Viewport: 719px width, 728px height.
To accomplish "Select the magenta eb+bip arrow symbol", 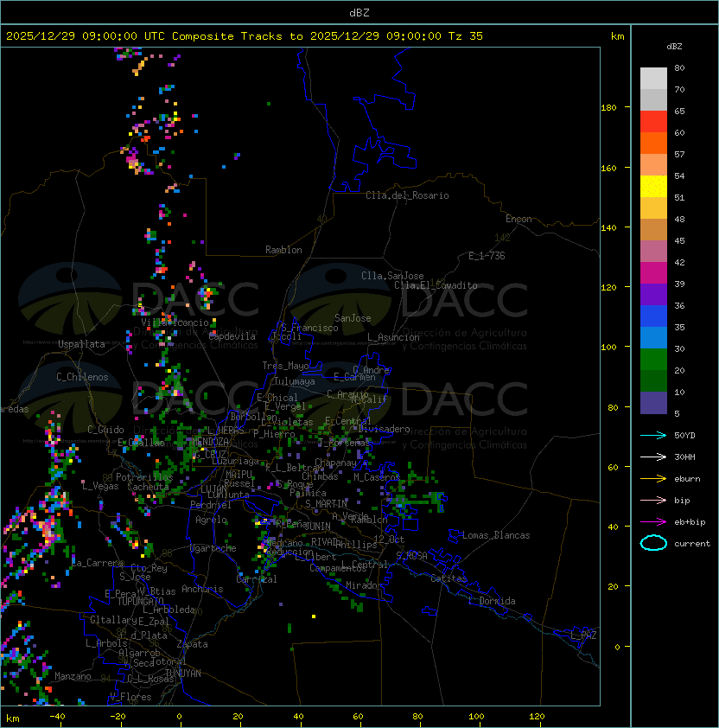I will coord(653,521).
